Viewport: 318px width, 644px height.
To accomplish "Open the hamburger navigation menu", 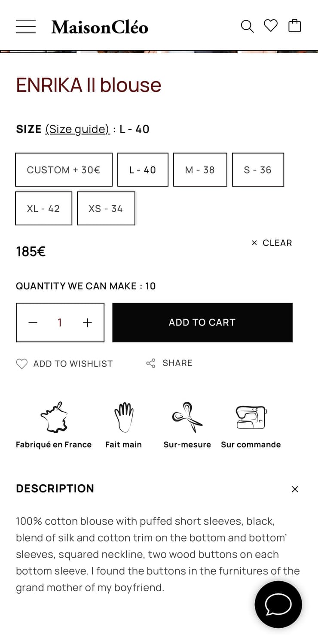I will [x=26, y=26].
